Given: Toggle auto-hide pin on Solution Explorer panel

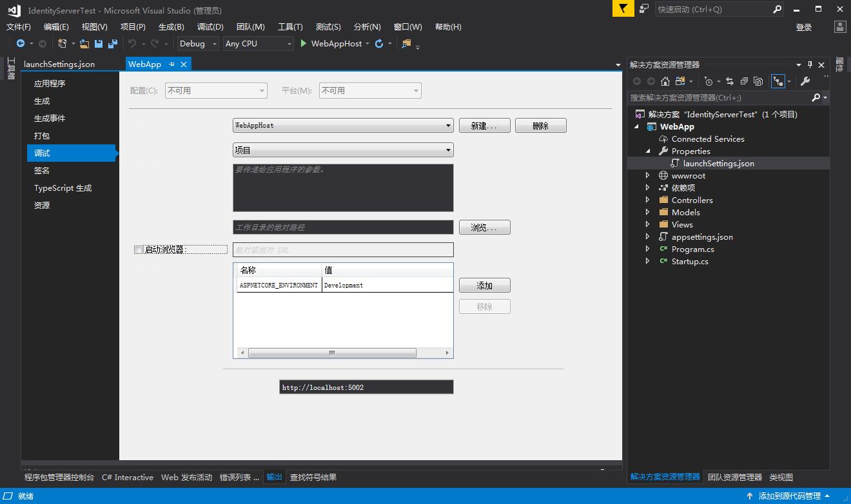Looking at the screenshot, I should click(810, 64).
